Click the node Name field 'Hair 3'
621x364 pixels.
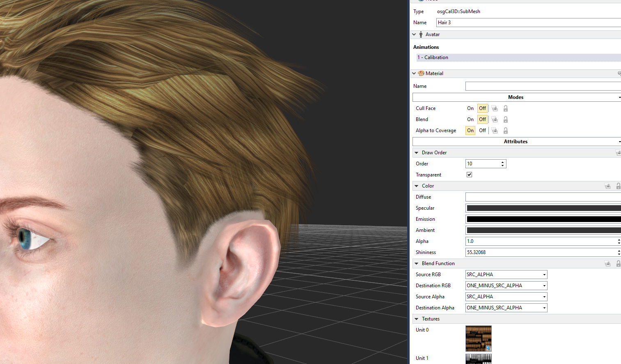pyautogui.click(x=529, y=23)
